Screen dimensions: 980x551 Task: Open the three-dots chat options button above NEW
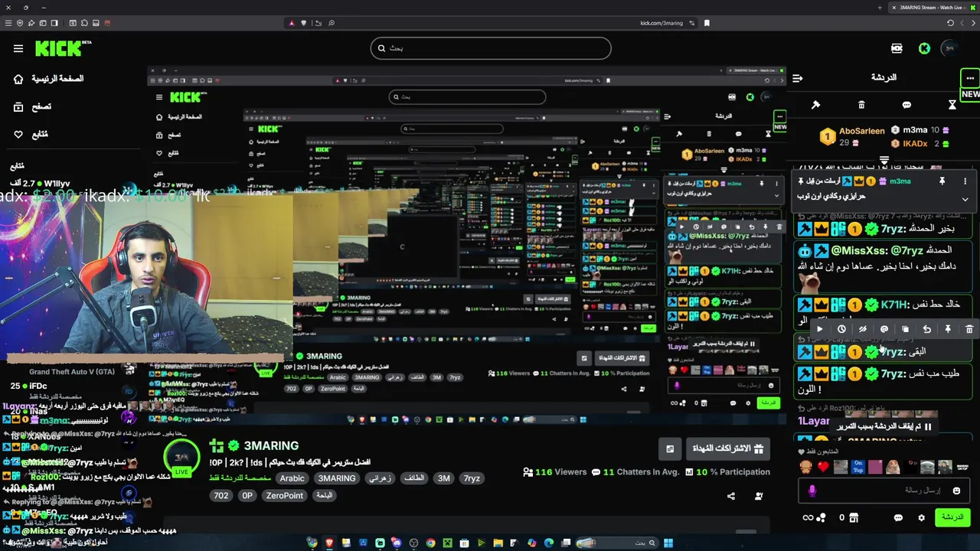(x=970, y=78)
